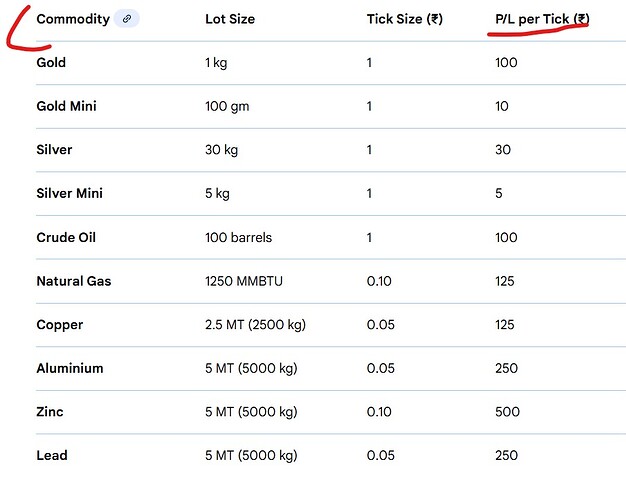Select the 2.5 MT (2500 kg) cell

coord(250,325)
